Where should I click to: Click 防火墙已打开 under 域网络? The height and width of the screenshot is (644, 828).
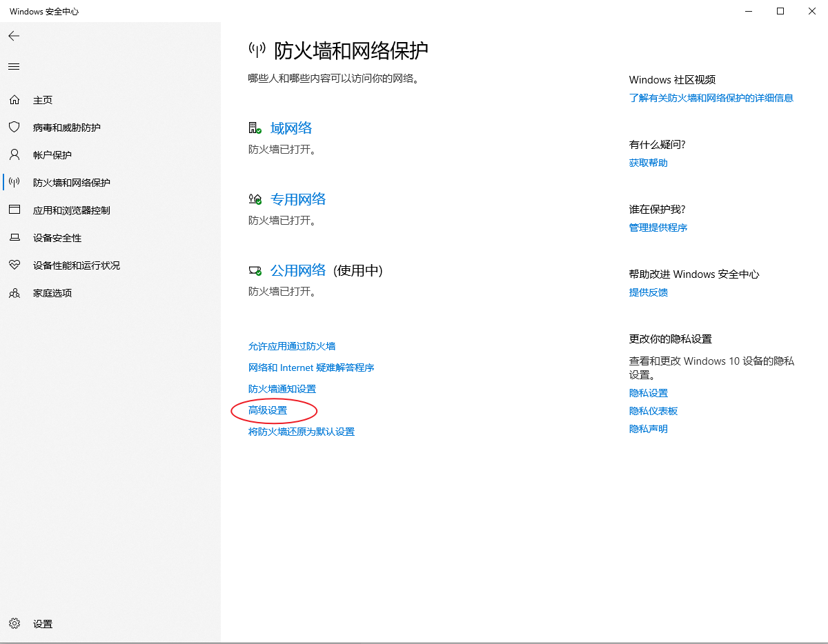(282, 149)
